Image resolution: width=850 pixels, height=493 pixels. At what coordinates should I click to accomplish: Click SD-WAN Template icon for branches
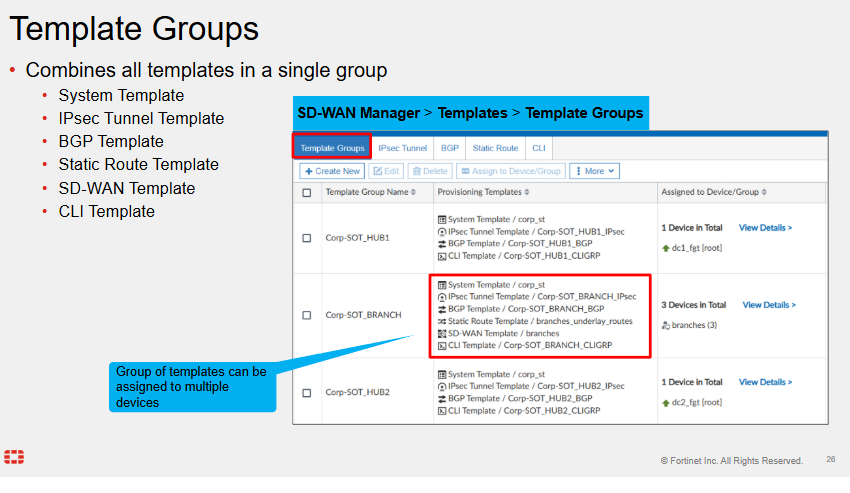point(442,334)
